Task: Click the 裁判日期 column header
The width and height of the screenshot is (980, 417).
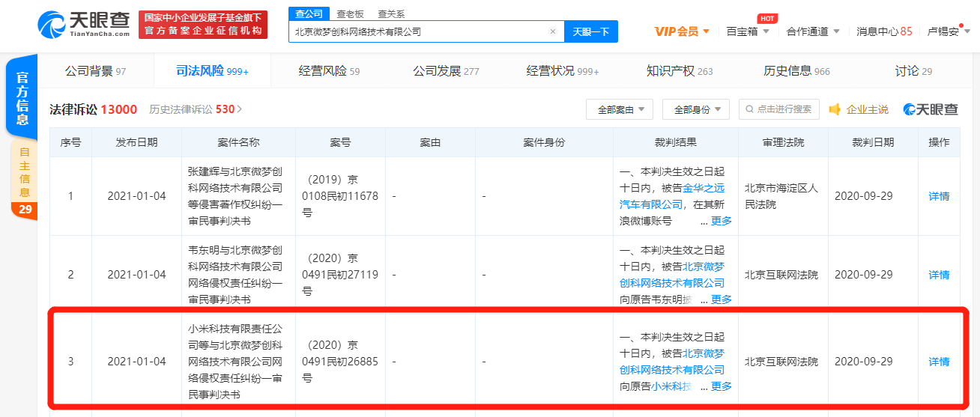Action: [873, 142]
